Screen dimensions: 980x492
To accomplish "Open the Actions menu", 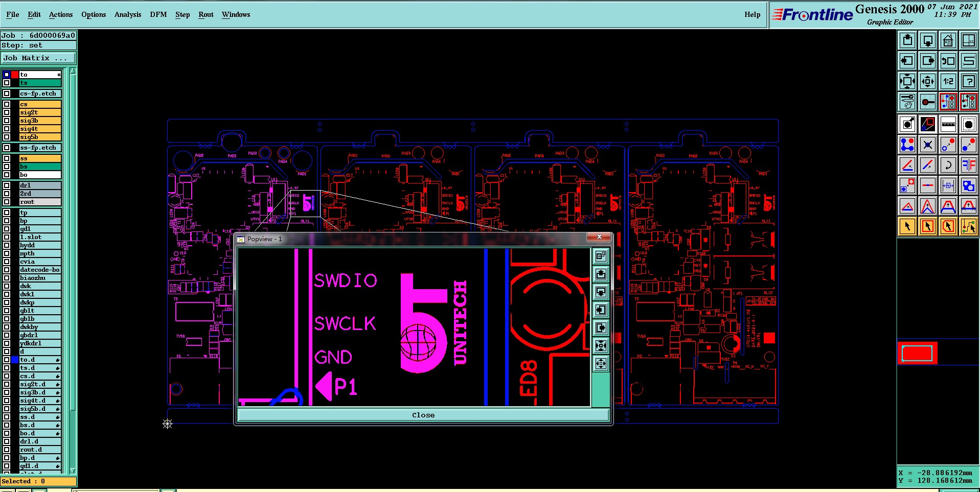I will [61, 14].
